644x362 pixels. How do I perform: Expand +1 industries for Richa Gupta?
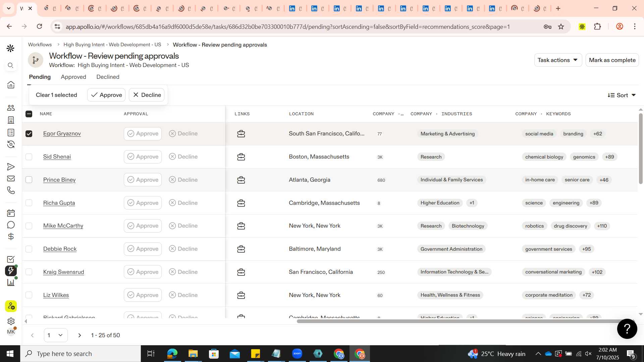pos(472,203)
